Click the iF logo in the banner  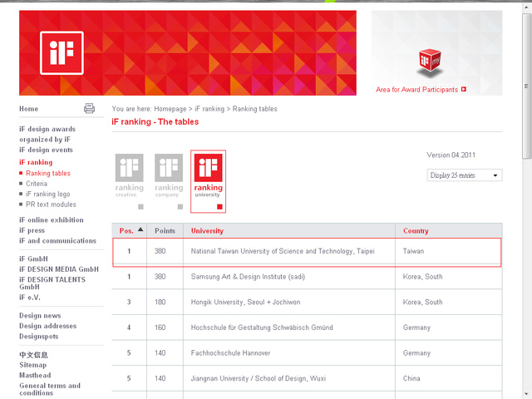(x=62, y=53)
